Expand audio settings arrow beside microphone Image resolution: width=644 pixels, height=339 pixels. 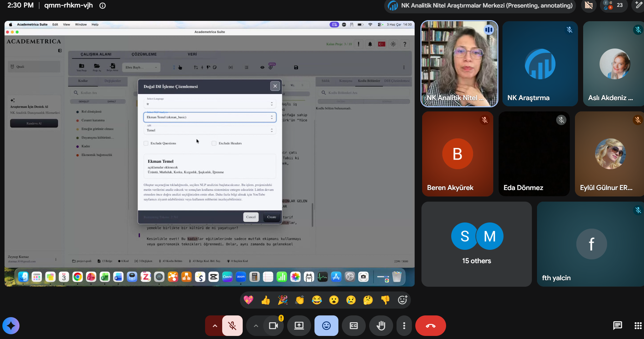tap(215, 326)
